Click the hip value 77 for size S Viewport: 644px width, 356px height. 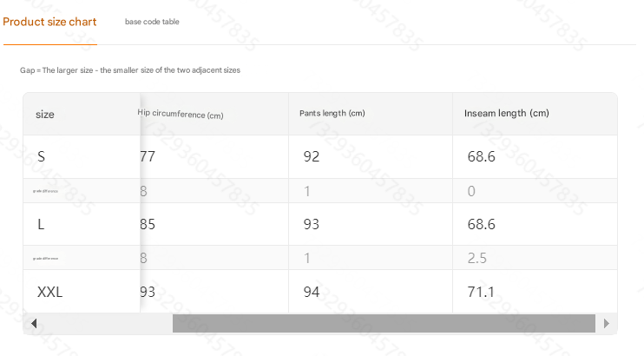[x=148, y=156]
